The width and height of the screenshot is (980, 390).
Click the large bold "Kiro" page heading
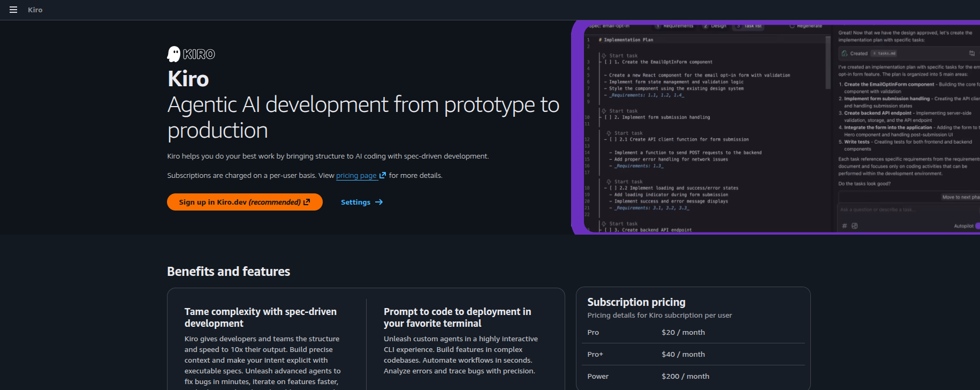[x=188, y=79]
